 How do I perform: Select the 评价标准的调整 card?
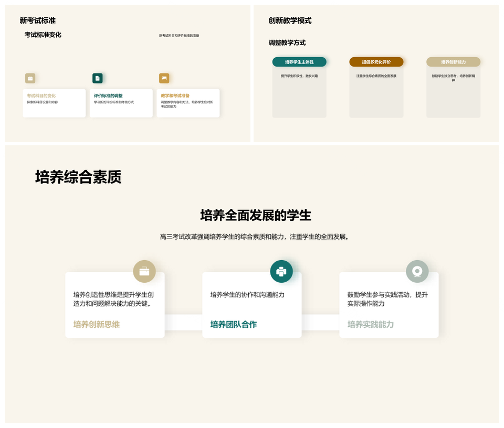[121, 103]
